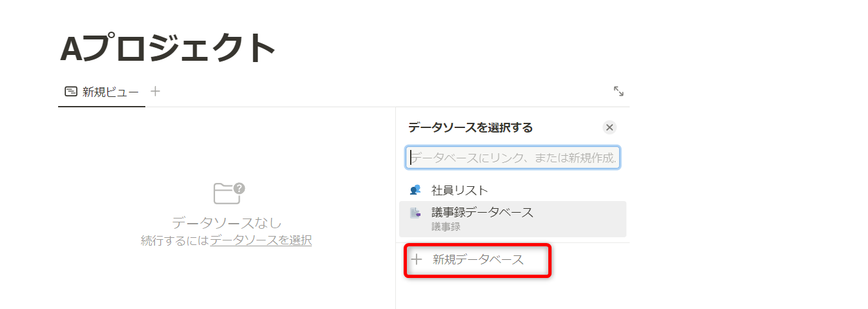Open database in full page with arrows icon
868x309 pixels.
618,91
